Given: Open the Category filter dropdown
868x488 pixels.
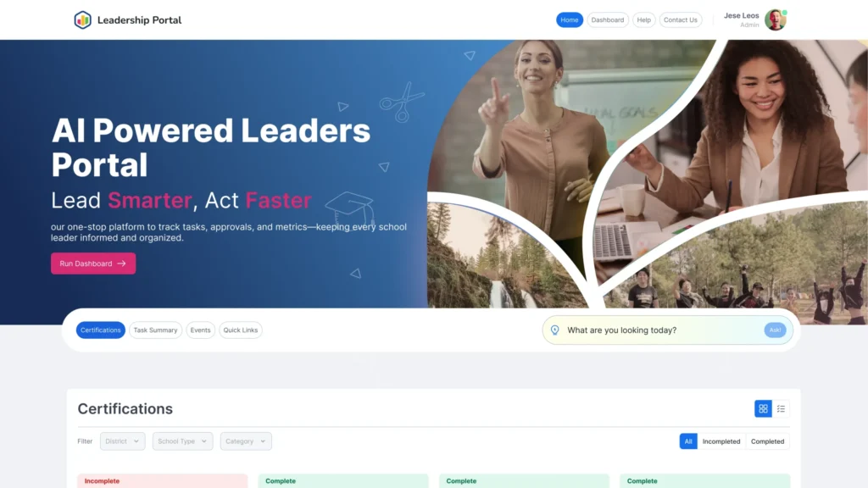Looking at the screenshot, I should [246, 441].
